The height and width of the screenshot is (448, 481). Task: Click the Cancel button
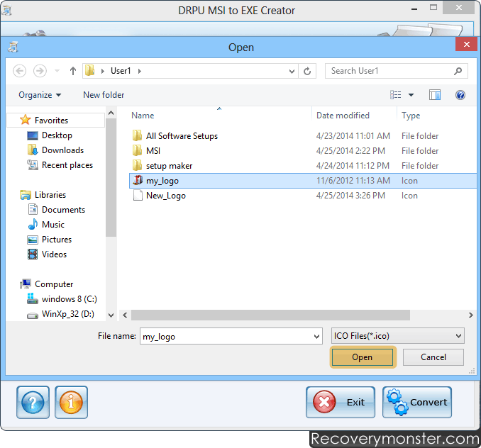[433, 357]
